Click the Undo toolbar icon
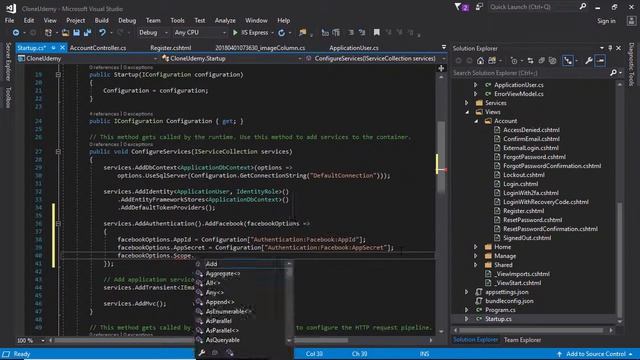640x360 pixels. click(x=102, y=33)
